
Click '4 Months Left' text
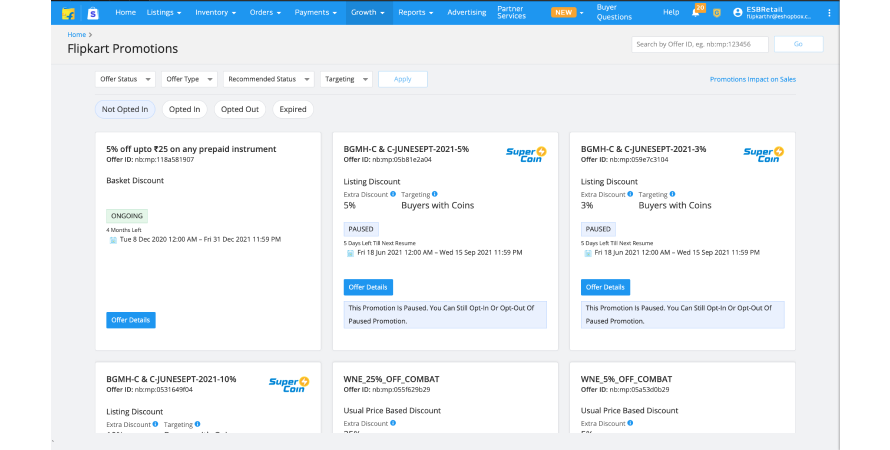(x=124, y=230)
